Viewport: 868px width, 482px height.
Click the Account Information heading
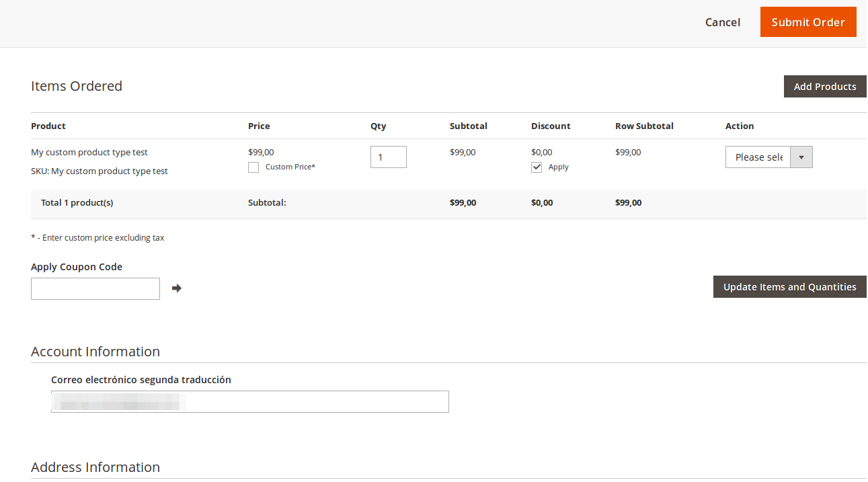95,352
